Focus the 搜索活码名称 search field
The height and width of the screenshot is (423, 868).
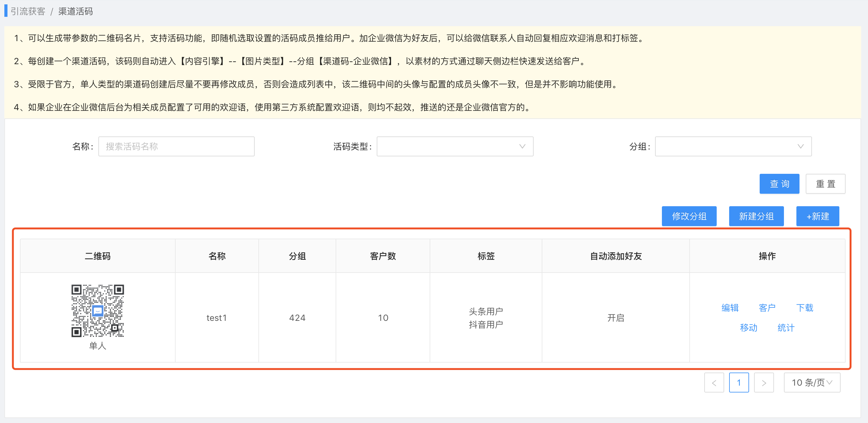tap(176, 146)
